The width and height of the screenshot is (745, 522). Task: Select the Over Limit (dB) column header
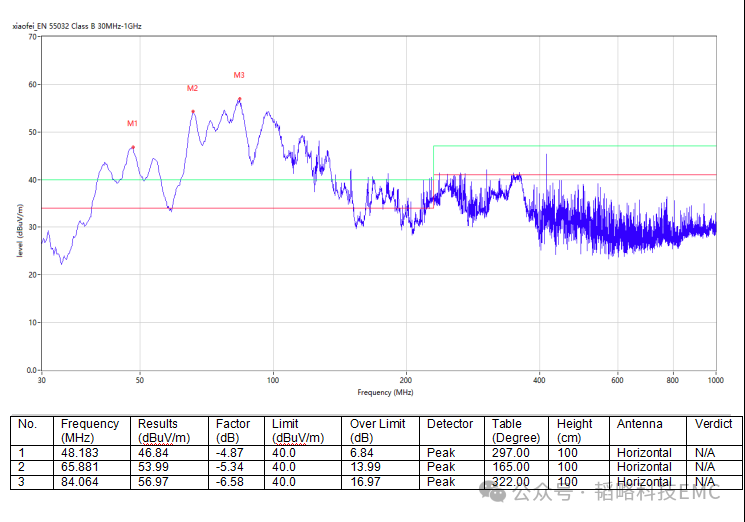pyautogui.click(x=377, y=431)
